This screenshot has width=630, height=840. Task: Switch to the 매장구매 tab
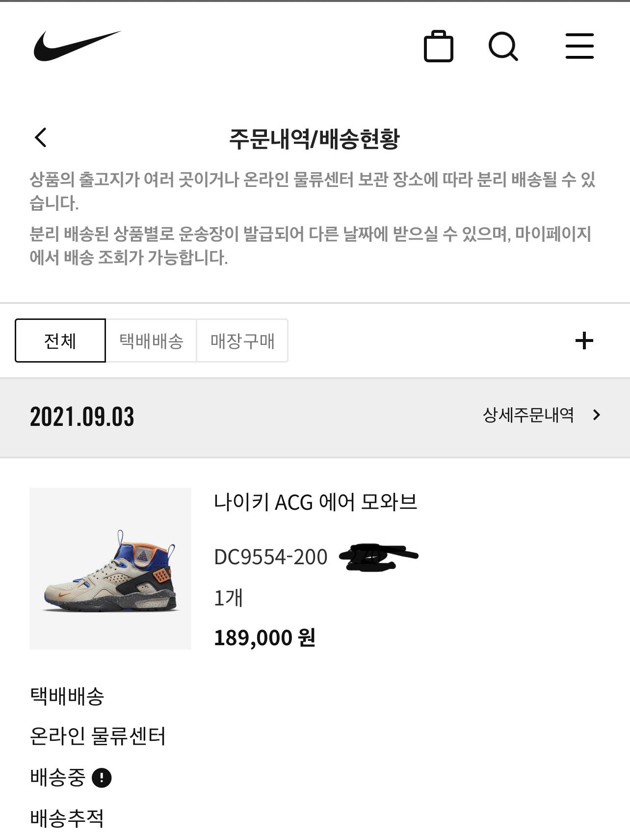[x=242, y=341]
